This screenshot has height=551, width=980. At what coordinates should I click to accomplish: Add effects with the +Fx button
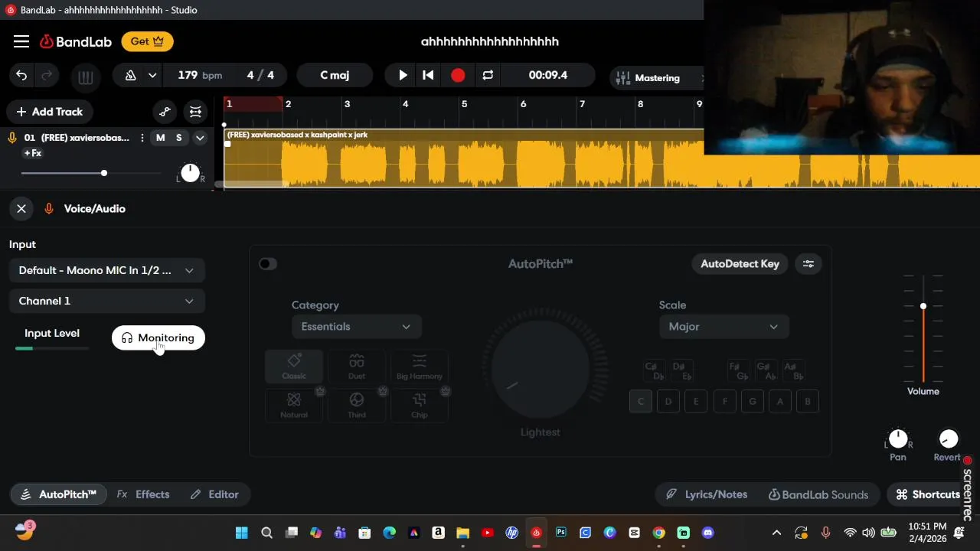tap(33, 153)
